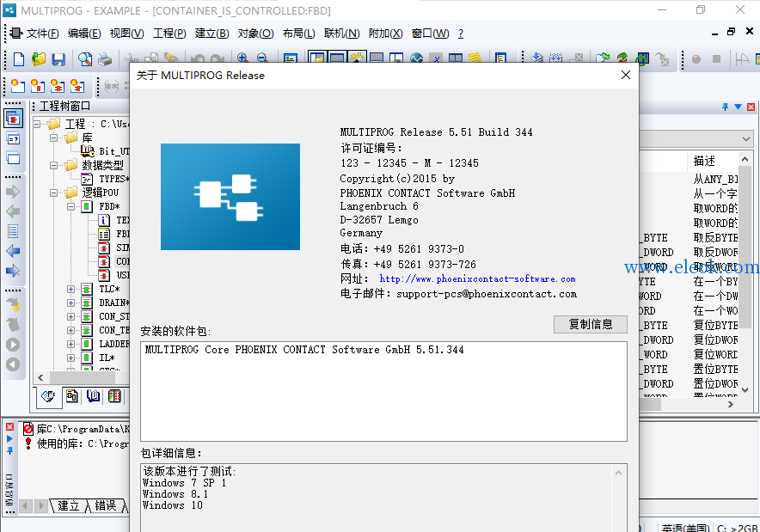Image resolution: width=760 pixels, height=532 pixels.
Task: Open the 编辑(E) menu
Action: (x=84, y=34)
